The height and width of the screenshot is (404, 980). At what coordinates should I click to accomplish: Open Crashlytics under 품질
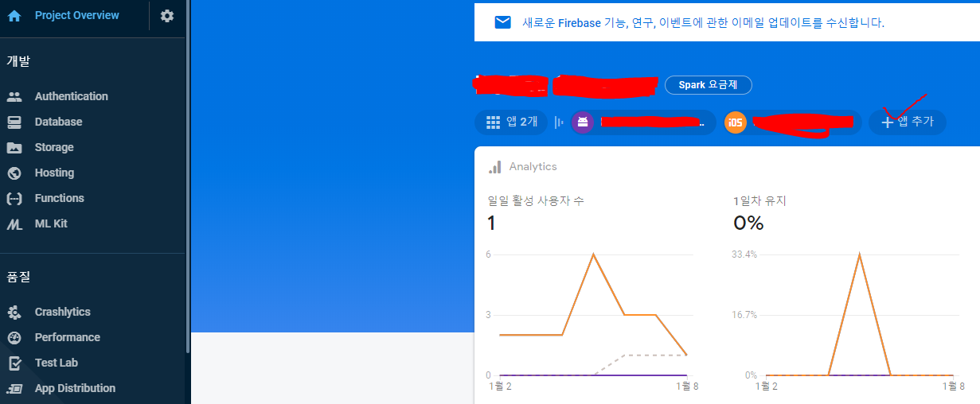(62, 312)
